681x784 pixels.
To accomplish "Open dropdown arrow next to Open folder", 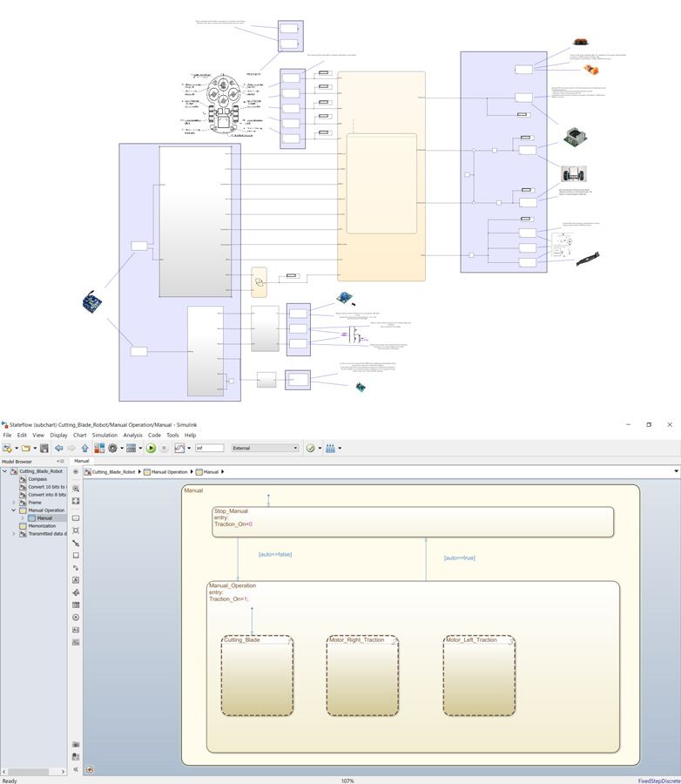I will click(x=35, y=448).
